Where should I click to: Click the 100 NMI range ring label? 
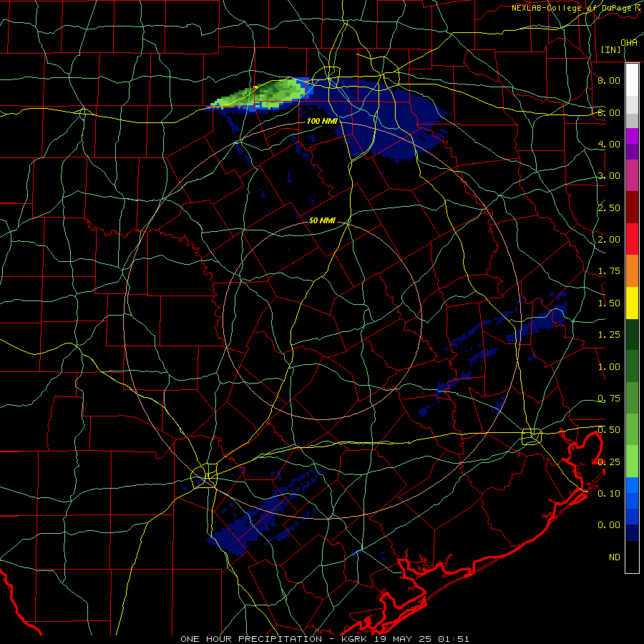[x=322, y=121]
